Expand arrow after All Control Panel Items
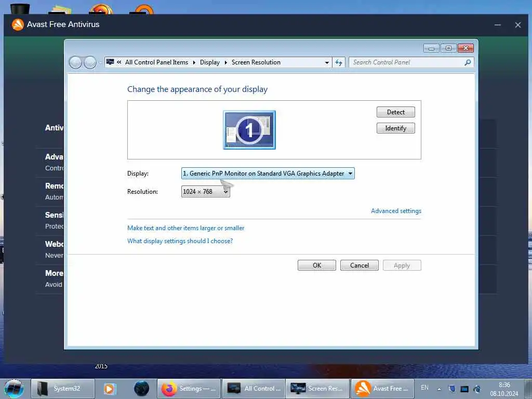This screenshot has width=532, height=399. (194, 62)
